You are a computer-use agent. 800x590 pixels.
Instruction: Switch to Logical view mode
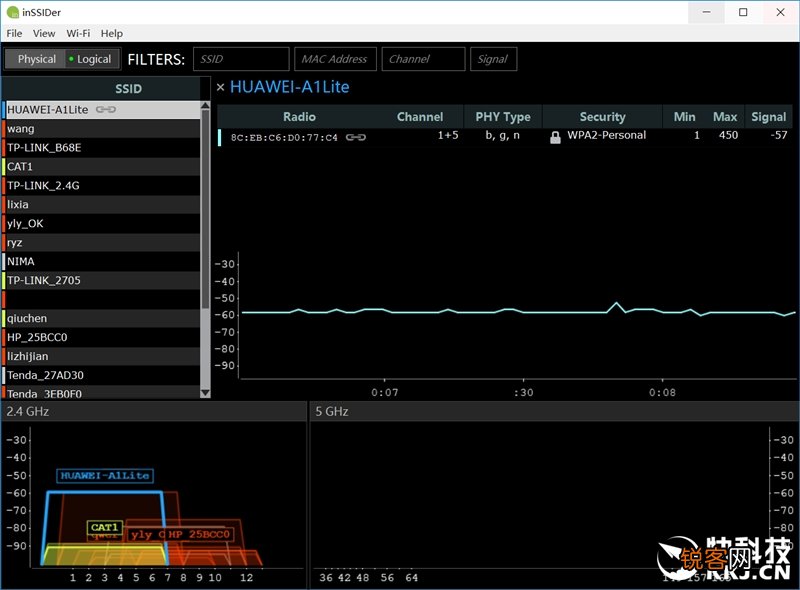coord(92,59)
